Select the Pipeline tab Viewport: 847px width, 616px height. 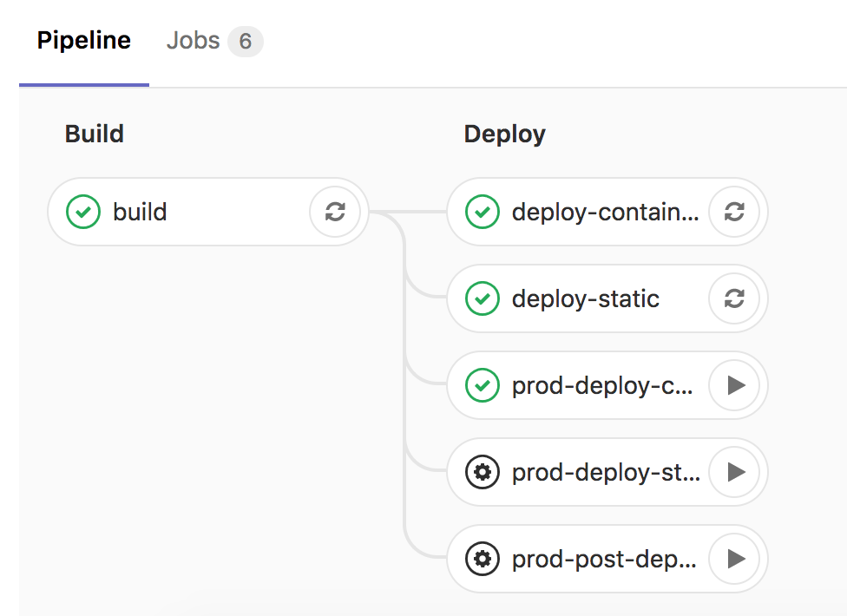[83, 41]
